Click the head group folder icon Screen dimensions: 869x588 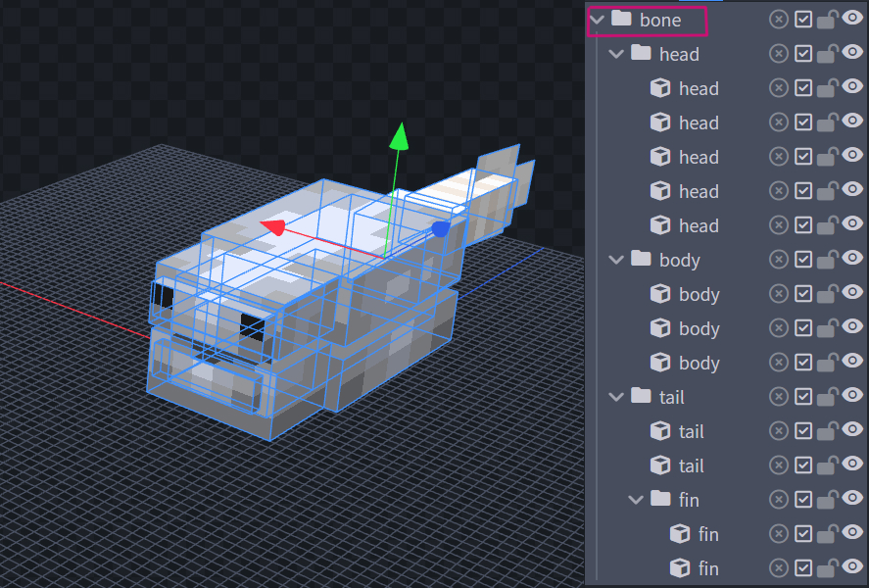pyautogui.click(x=641, y=53)
